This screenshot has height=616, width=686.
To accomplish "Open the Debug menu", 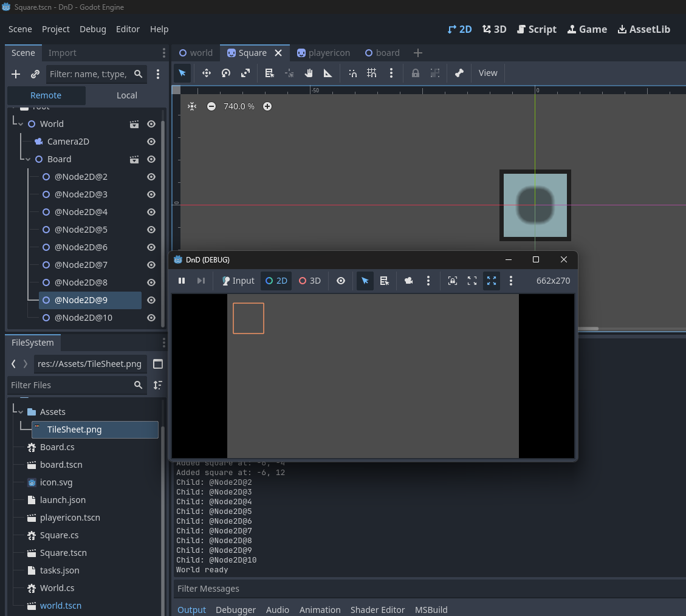I will point(92,29).
